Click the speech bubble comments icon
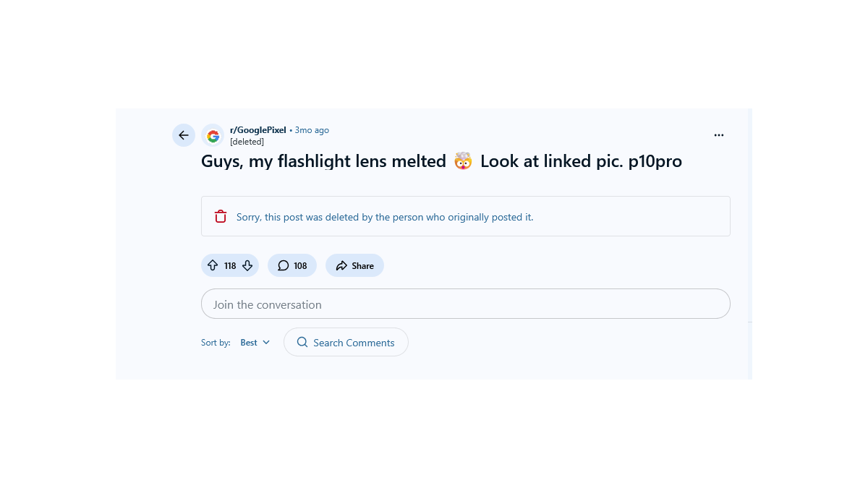 [x=284, y=265]
